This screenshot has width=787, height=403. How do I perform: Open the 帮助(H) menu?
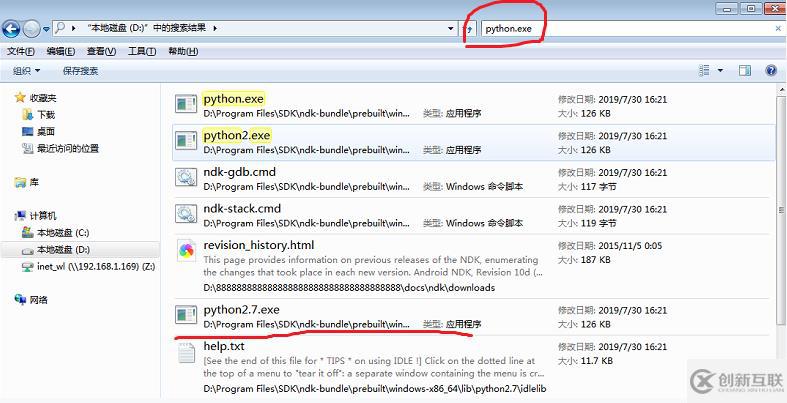point(183,51)
